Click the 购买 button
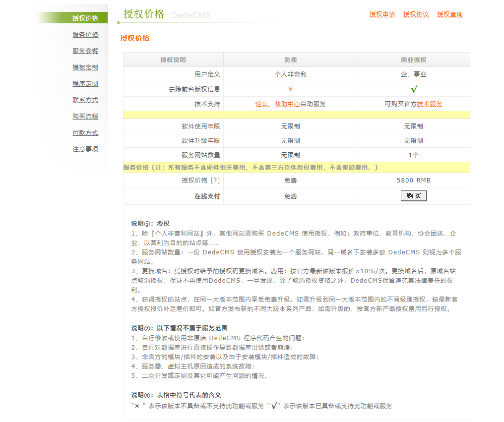Viewport: 504px width, 422px height. tap(414, 196)
